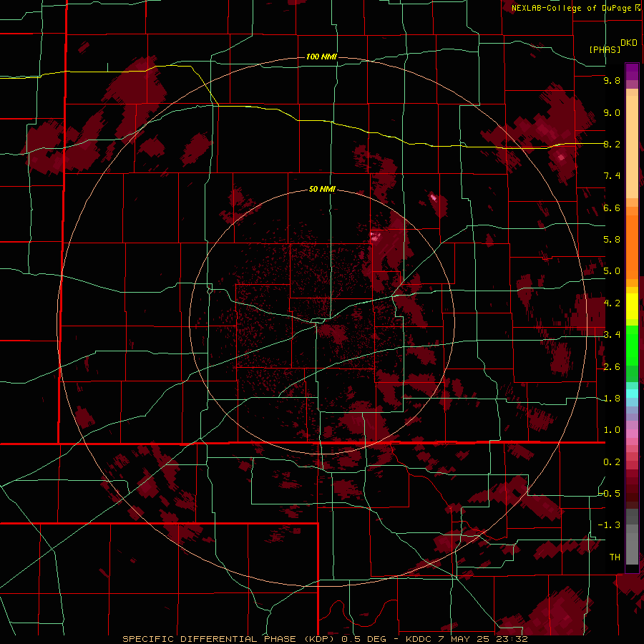Click the 6.6 value on the scale
Screen dimensions: 644x644
(x=612, y=208)
